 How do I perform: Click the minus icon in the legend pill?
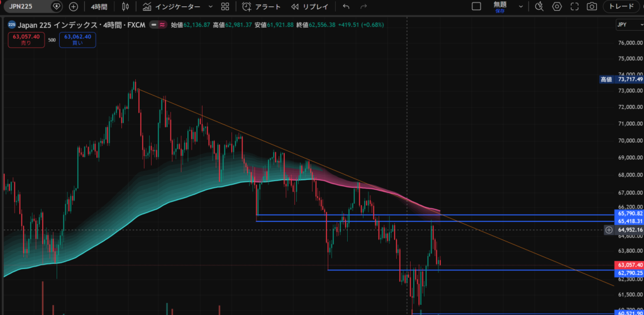[x=153, y=25]
